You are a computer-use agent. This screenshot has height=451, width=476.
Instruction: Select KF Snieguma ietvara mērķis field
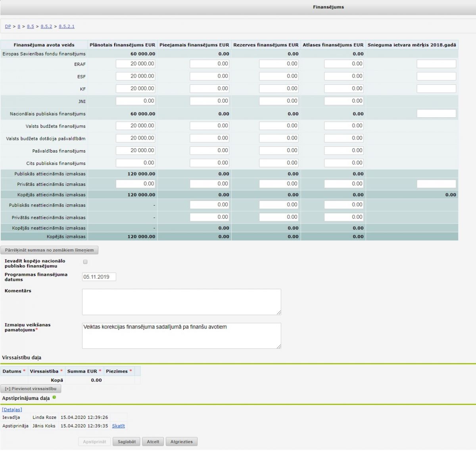pos(436,89)
